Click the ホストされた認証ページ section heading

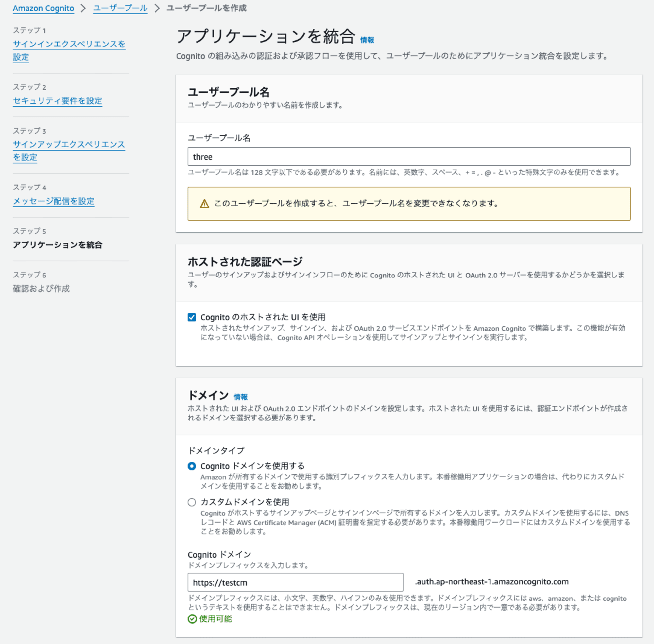pos(245,261)
